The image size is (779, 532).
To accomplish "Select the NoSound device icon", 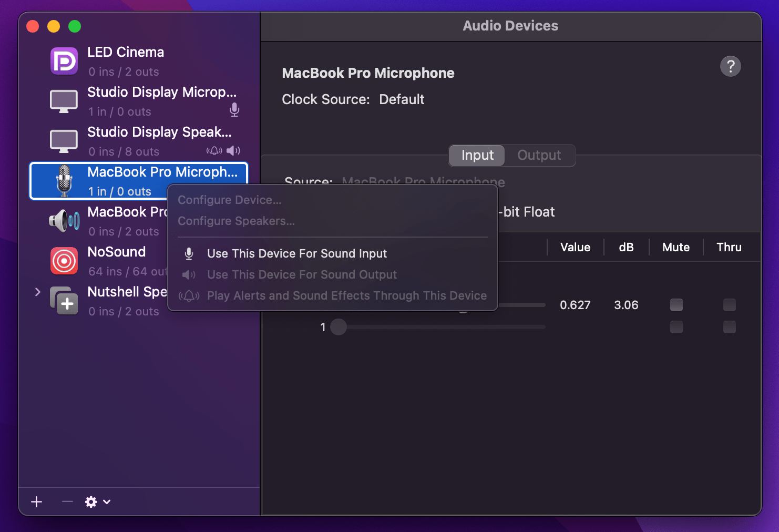I will [64, 260].
